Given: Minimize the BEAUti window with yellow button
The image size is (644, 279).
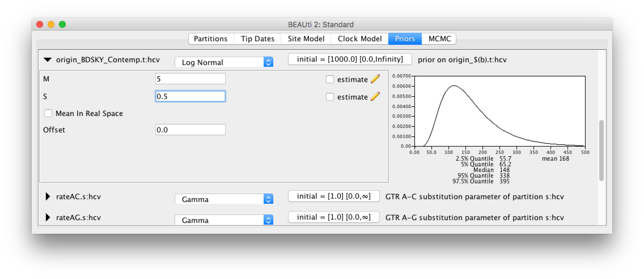Looking at the screenshot, I should click(x=51, y=25).
